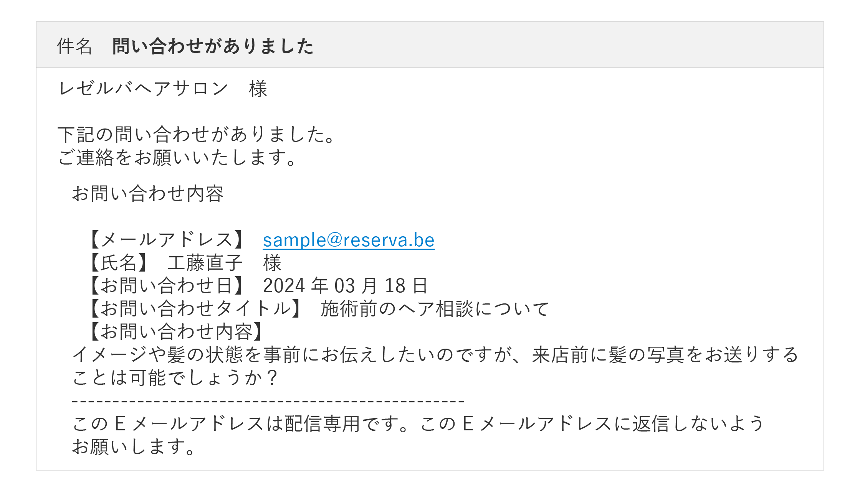The height and width of the screenshot is (504, 860).
Task: Click the line ことは可能でしょうか？
Action: [175, 378]
